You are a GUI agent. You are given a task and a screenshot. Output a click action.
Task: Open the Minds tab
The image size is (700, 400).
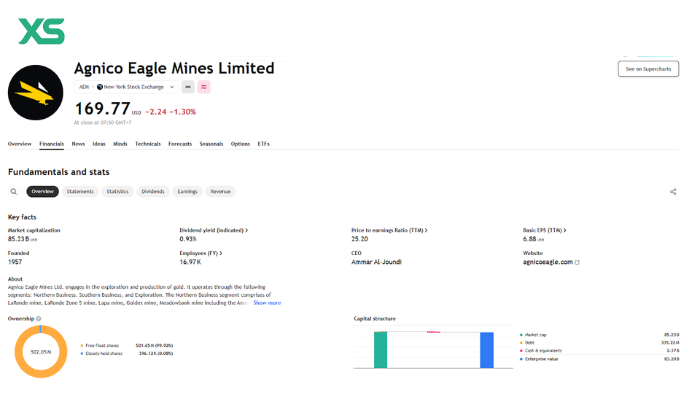(x=120, y=144)
